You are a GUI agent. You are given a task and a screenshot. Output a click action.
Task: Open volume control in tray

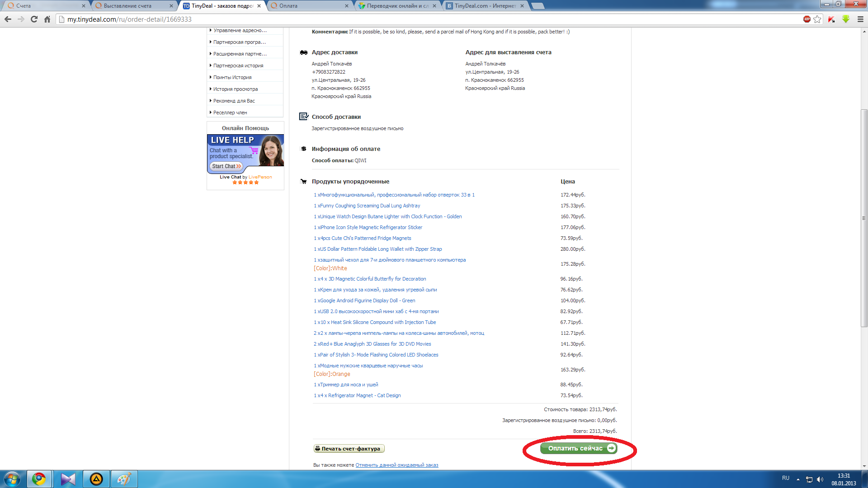(x=820, y=479)
